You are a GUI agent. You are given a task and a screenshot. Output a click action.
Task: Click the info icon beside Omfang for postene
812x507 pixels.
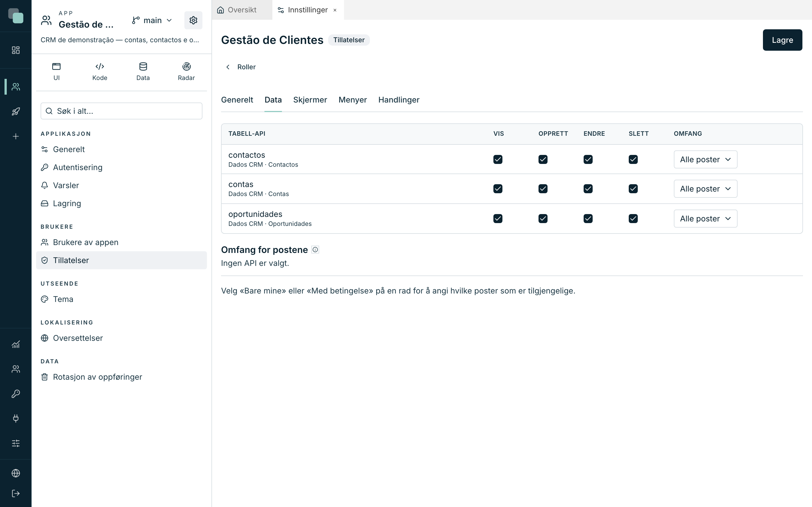(x=315, y=250)
